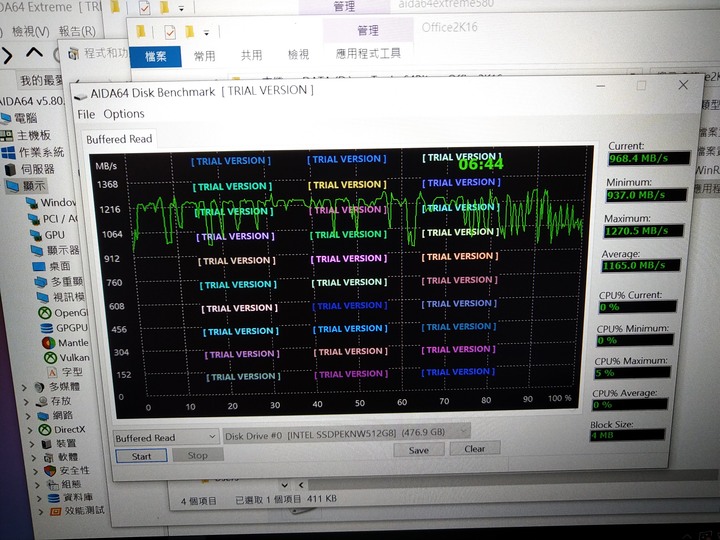This screenshot has width=720, height=540.
Task: Click the 效能測試 benchmark icon in tree
Action: point(55,511)
